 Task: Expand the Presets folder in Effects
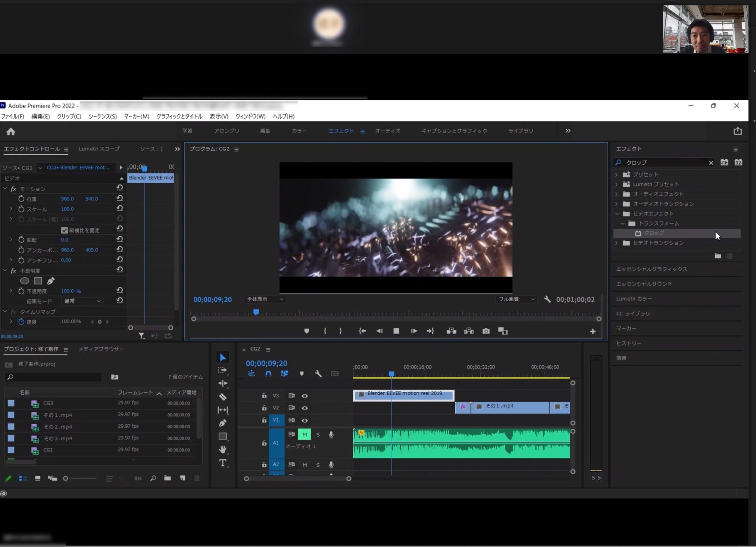[617, 174]
